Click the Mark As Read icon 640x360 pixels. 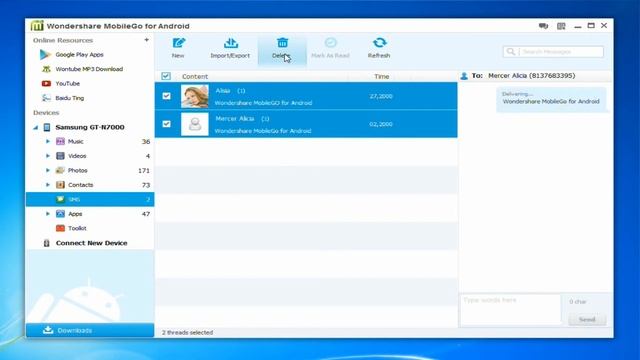pos(331,42)
